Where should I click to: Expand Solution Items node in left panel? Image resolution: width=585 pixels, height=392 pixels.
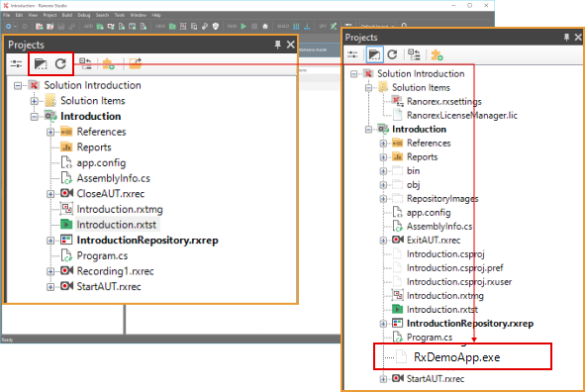click(34, 101)
